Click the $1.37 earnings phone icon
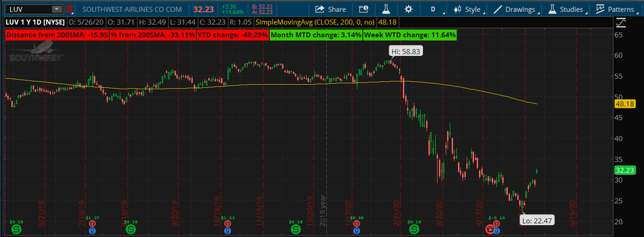 pos(92,225)
